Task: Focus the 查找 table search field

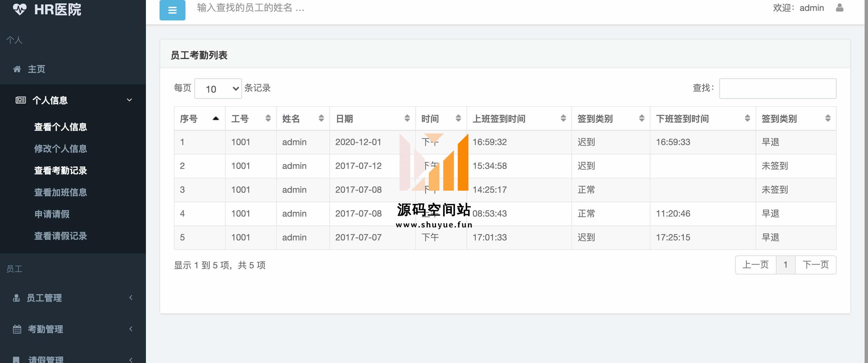Action: coord(778,89)
